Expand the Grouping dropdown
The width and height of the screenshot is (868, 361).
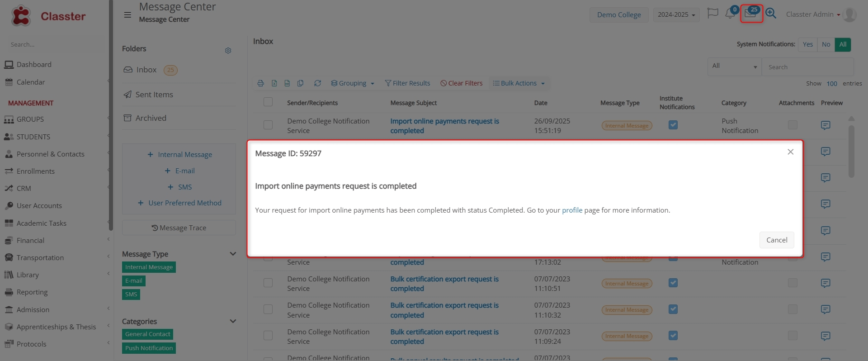coord(353,83)
